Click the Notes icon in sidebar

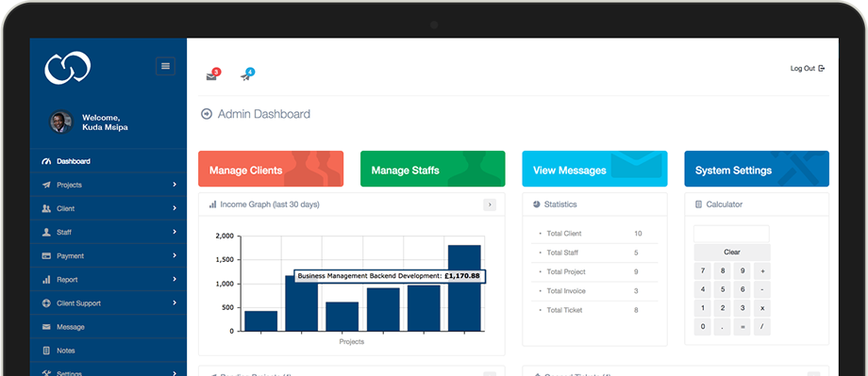pyautogui.click(x=46, y=351)
